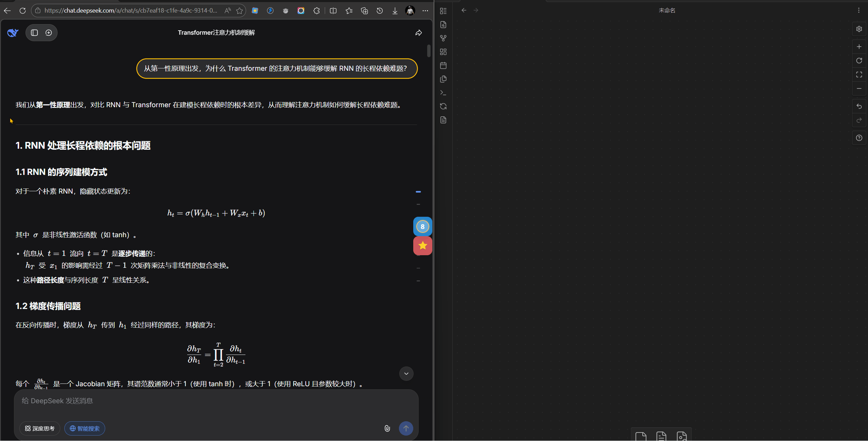Open the blue badge numbered 8
Viewport: 868px width, 441px height.
(x=422, y=227)
